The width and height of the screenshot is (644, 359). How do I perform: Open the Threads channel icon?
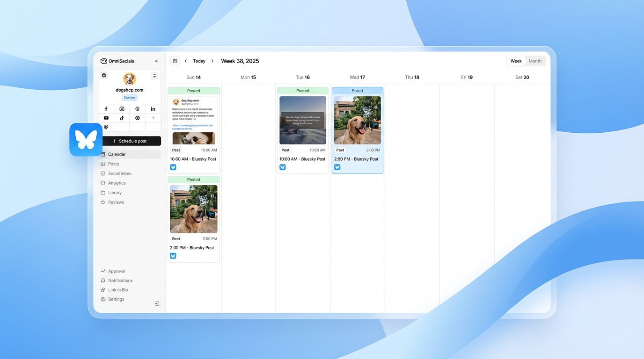coord(137,108)
